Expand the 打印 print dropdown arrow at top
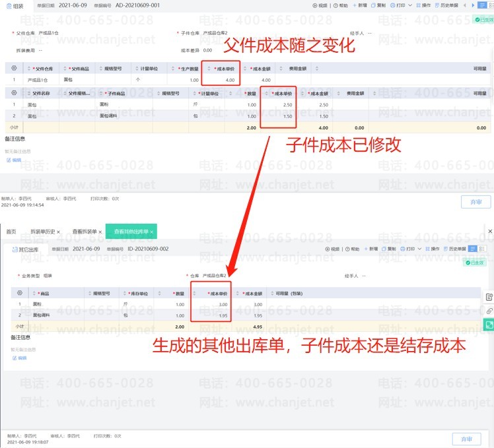Screen dimensions: 494x448 (x=411, y=5)
